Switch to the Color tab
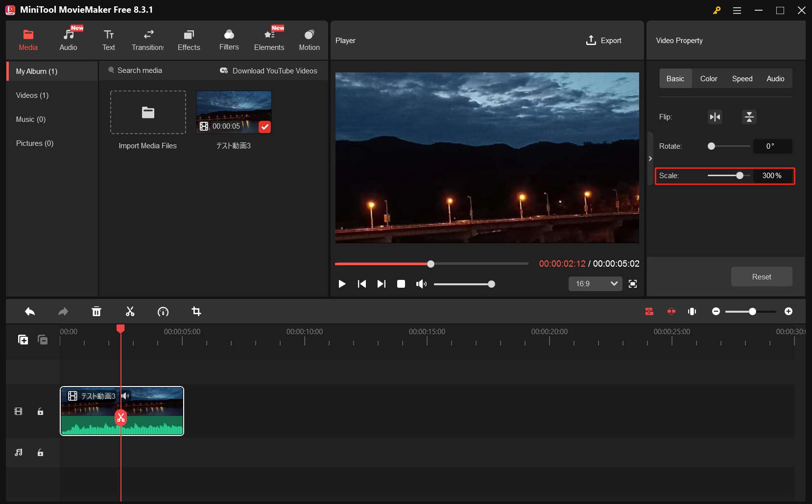 (708, 79)
